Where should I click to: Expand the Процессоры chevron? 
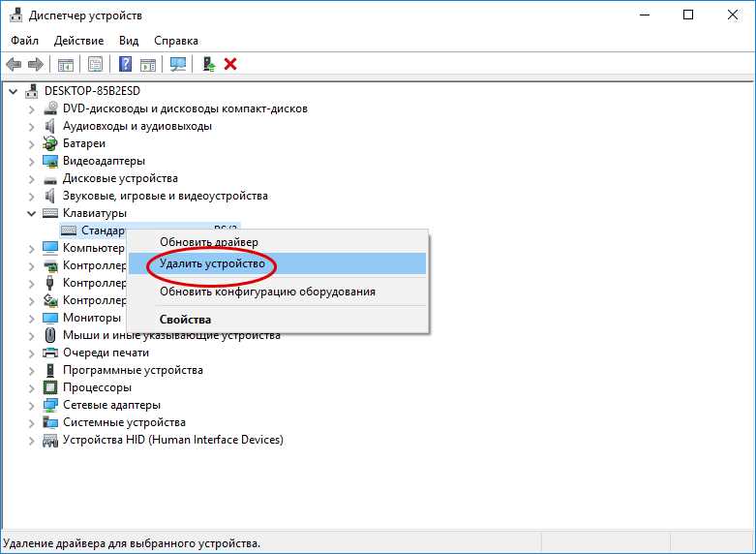point(32,388)
